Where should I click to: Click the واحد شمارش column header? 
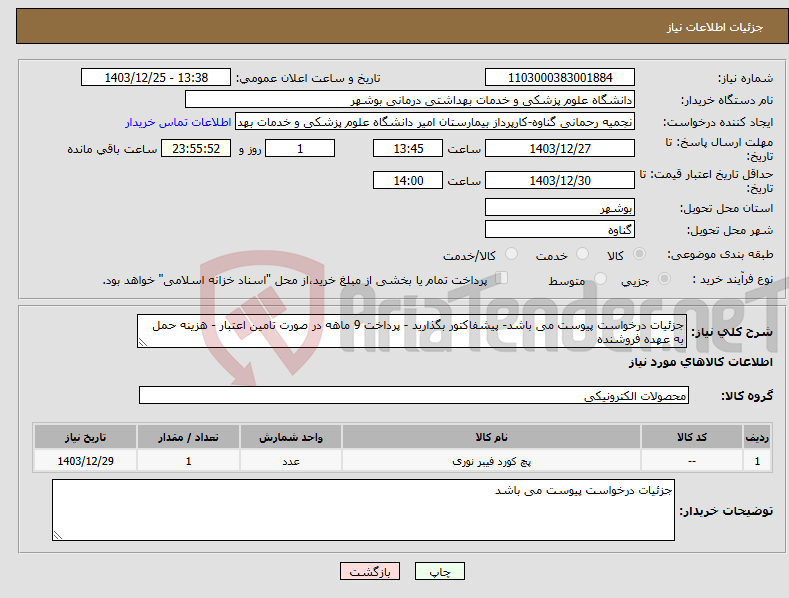pos(291,437)
